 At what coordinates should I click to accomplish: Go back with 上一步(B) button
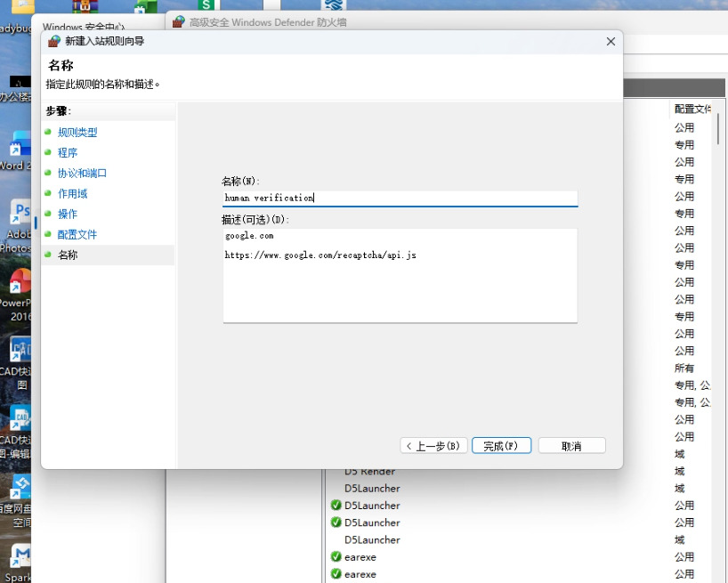click(x=433, y=446)
